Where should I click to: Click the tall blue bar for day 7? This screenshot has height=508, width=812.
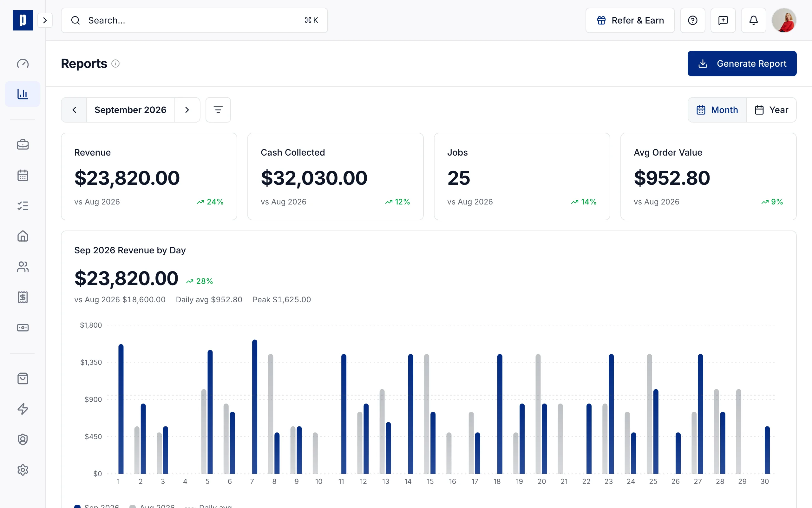[255, 406]
